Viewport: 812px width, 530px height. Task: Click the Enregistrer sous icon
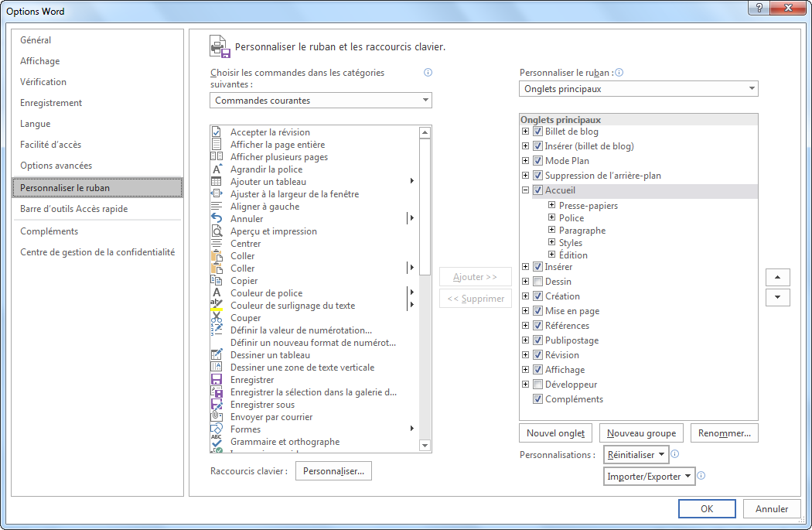217,405
